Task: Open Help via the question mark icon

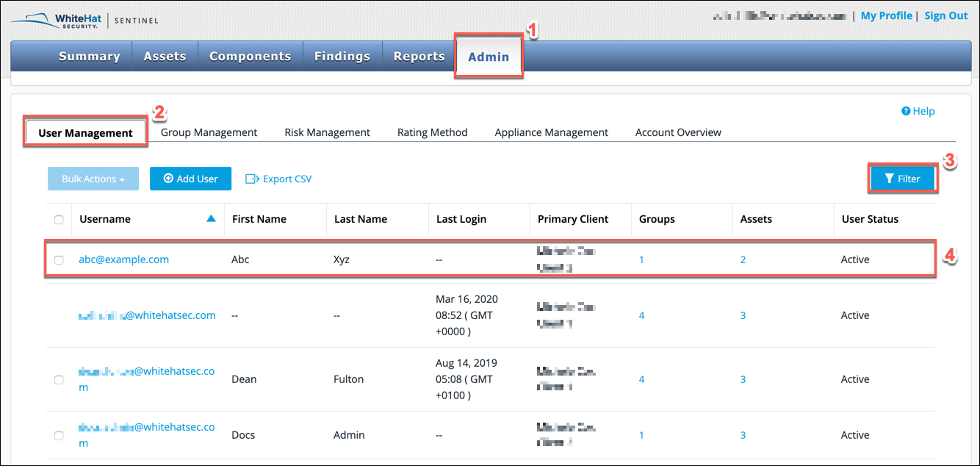Action: coord(906,111)
